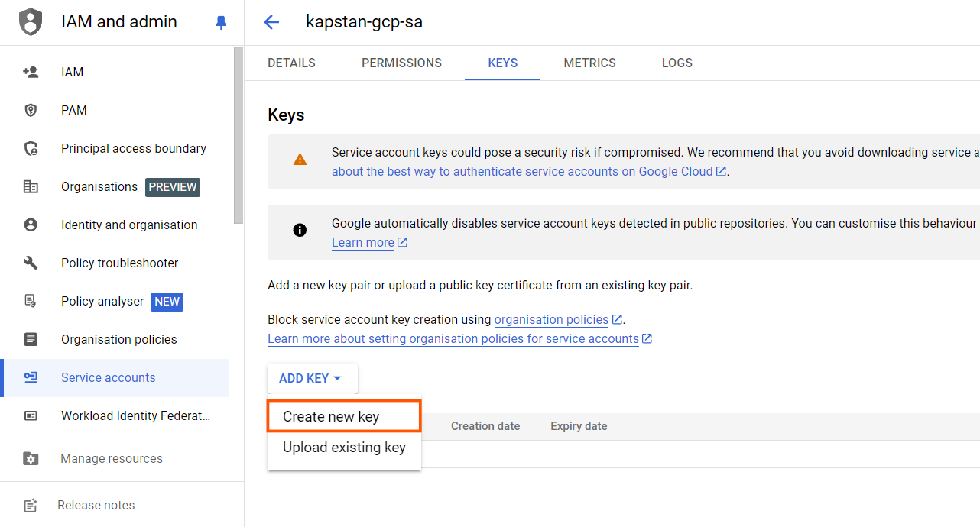Open Learn more about setting organisation policies link

click(453, 338)
